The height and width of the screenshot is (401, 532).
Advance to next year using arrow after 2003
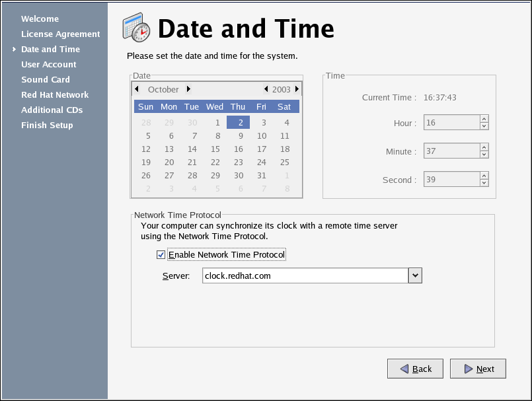[x=297, y=89]
